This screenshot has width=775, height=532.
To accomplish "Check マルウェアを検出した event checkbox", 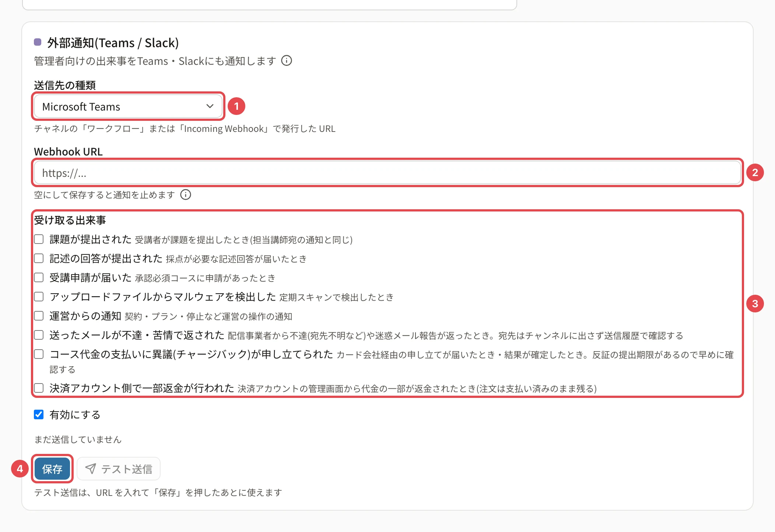I will click(x=39, y=297).
